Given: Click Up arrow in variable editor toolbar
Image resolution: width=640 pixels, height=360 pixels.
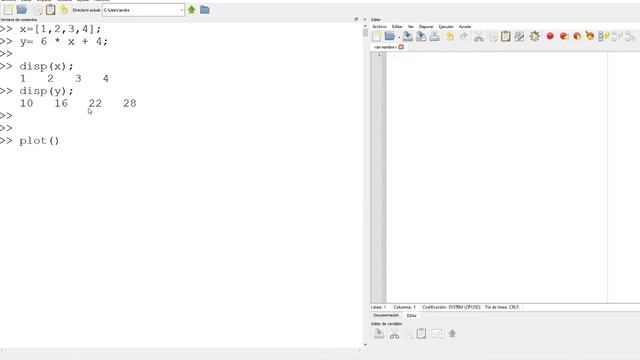Looking at the screenshot, I should (x=452, y=334).
